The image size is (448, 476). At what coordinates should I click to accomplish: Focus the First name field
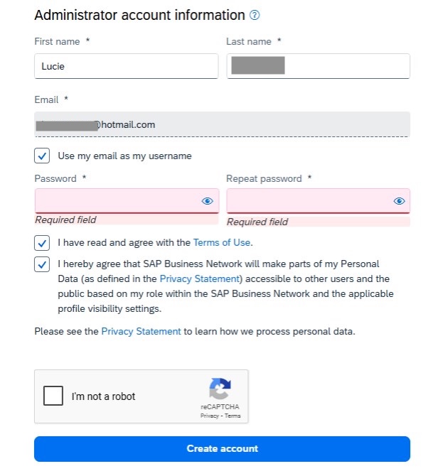coord(126,67)
